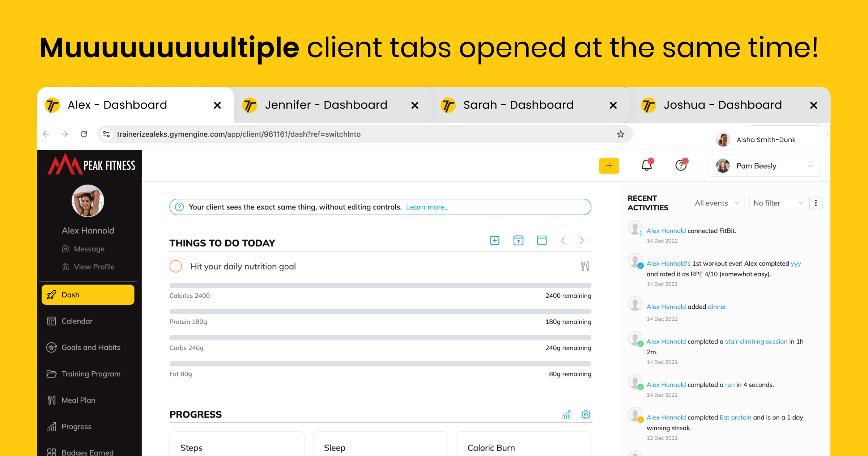Switch to Jennifer - Dashboard tab
The image size is (868, 456).
click(325, 105)
